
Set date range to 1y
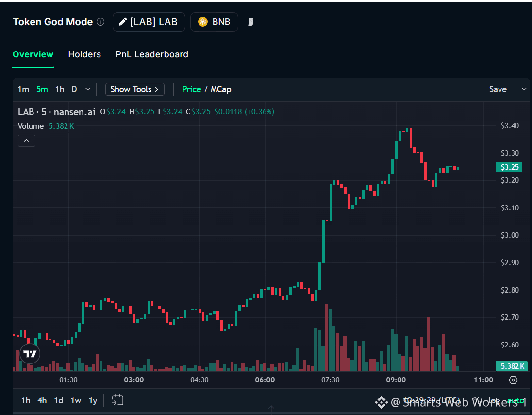pos(93,400)
